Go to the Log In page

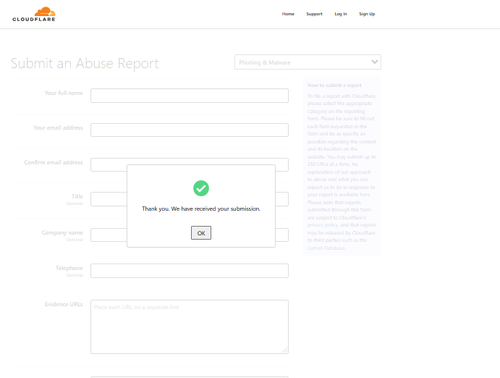point(341,14)
